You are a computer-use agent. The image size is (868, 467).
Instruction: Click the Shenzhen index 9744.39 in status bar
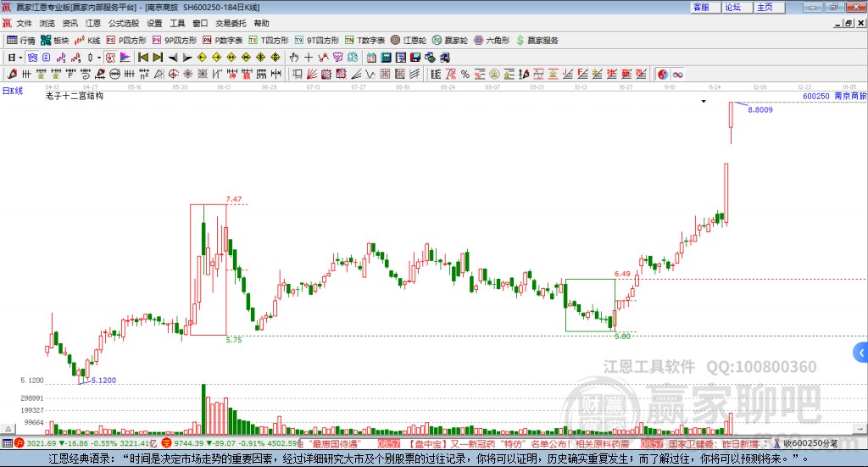point(189,443)
